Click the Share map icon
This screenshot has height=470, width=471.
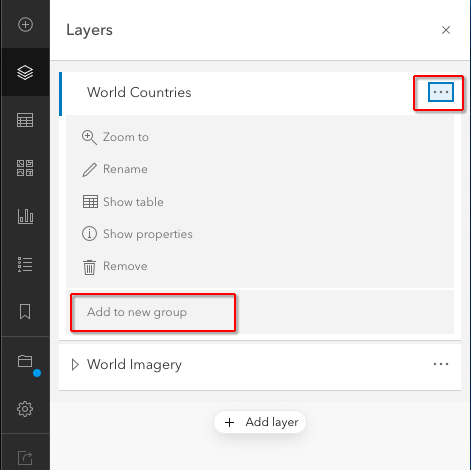pos(25,457)
